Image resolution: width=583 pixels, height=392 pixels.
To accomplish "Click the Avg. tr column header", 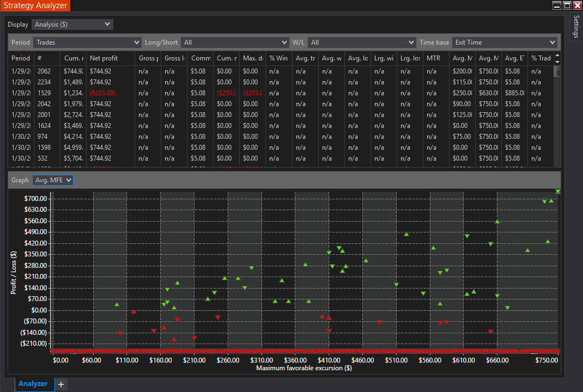I will click(x=305, y=58).
